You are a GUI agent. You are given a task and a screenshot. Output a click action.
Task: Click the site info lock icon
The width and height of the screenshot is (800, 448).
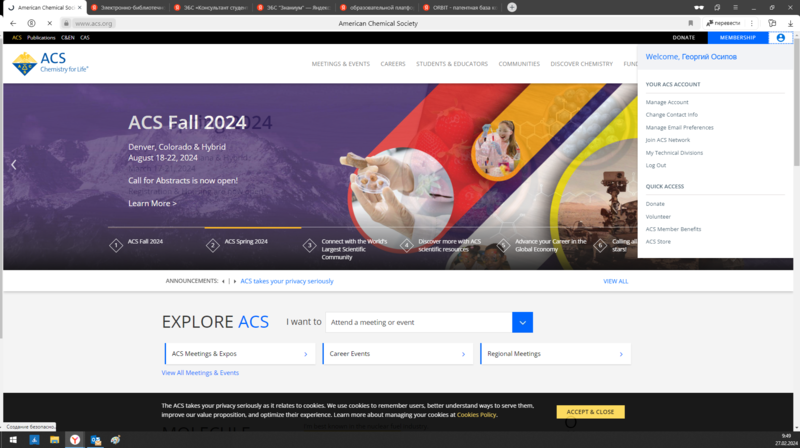66,23
